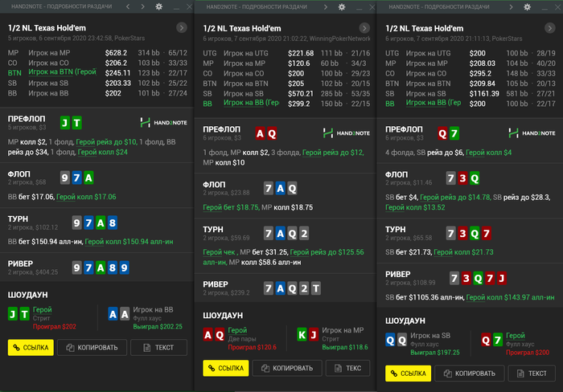Click КОПИРОВАТЬ button in right window
The height and width of the screenshot is (392, 563).
pyautogui.click(x=470, y=374)
